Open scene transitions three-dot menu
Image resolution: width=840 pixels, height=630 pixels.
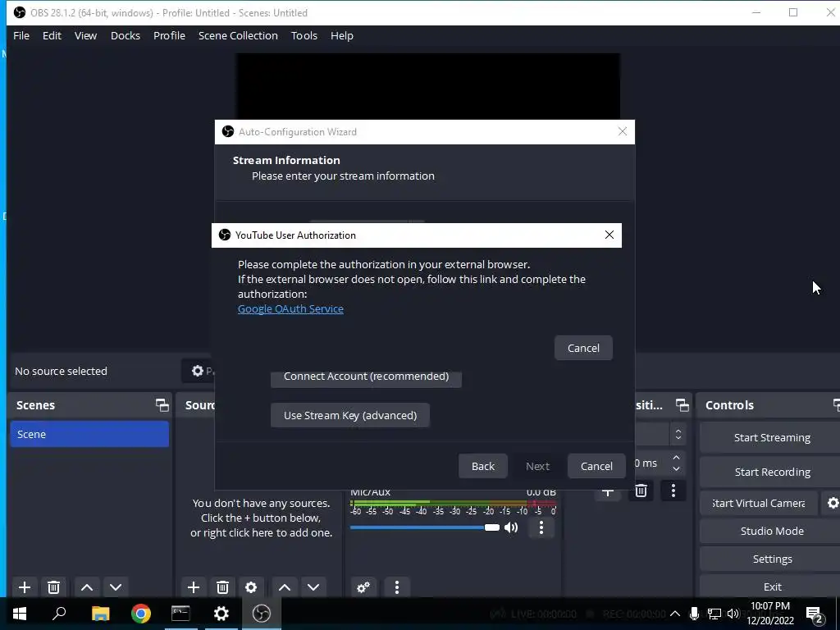click(673, 491)
